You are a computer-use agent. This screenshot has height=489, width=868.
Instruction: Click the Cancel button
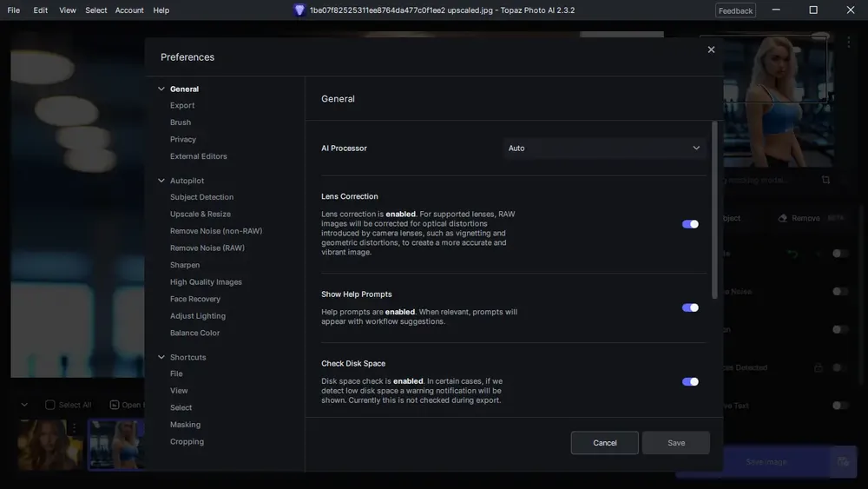604,443
